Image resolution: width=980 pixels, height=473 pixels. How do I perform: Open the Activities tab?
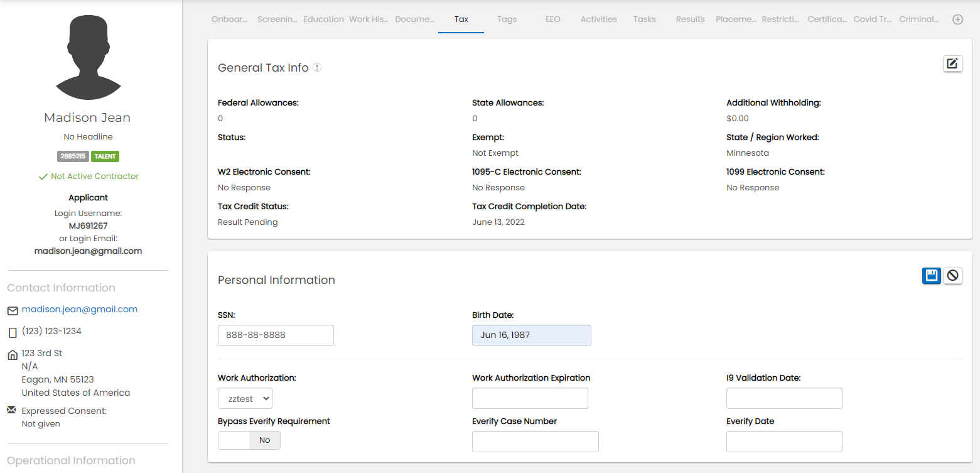coord(598,19)
